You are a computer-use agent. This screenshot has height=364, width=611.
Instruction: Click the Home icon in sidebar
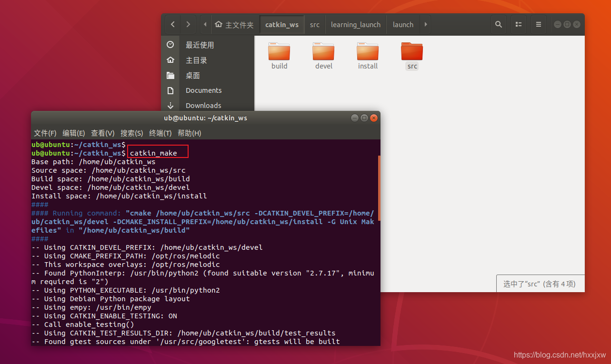pyautogui.click(x=170, y=60)
